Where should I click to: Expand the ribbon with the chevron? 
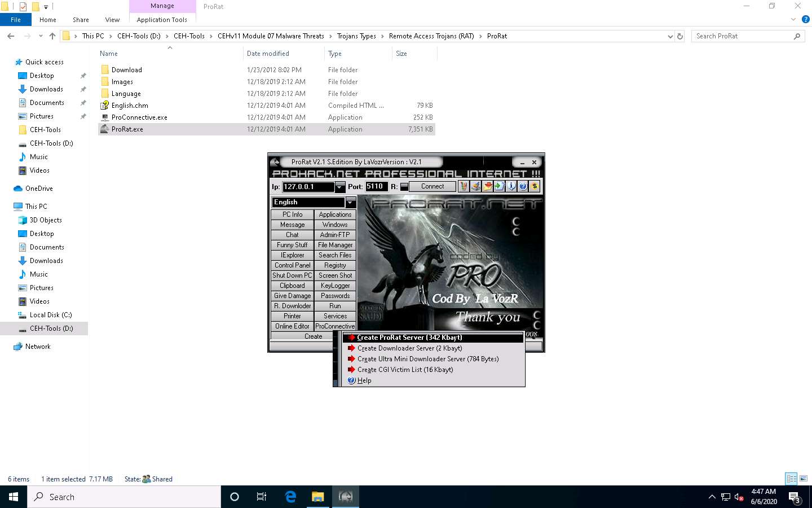tap(793, 19)
